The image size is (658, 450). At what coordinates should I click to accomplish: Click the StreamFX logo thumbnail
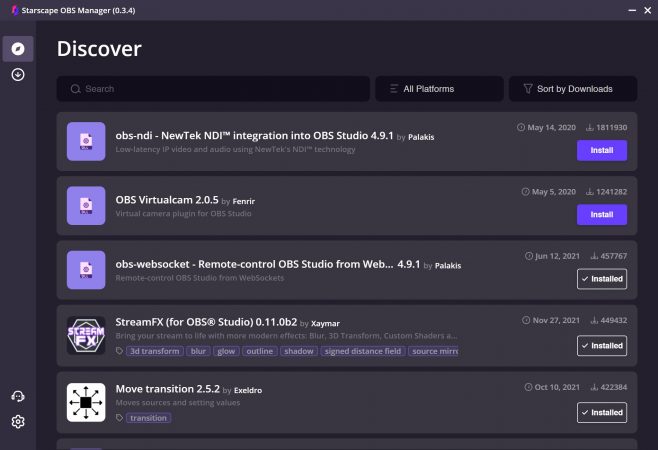pos(87,336)
